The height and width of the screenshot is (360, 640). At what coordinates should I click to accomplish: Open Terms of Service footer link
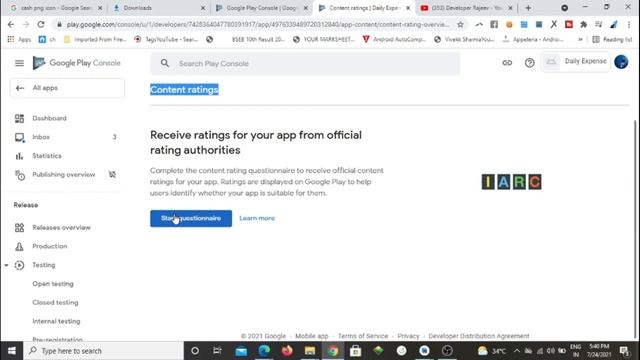(363, 336)
